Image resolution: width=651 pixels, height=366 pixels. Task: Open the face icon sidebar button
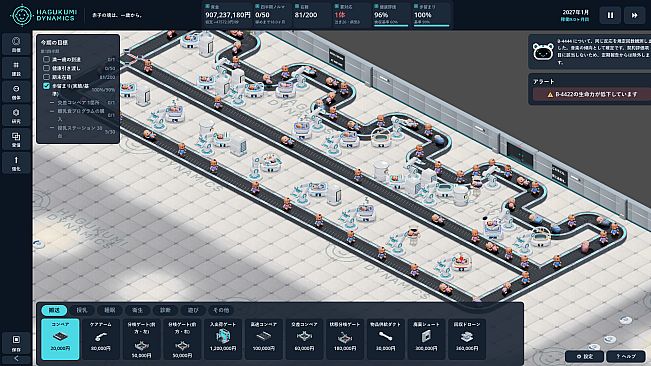click(x=16, y=92)
